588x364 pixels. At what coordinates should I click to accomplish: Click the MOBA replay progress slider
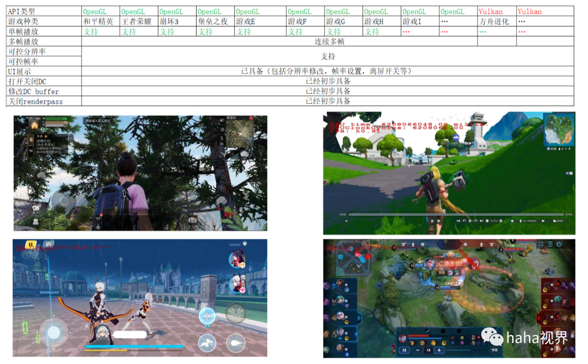467,350
